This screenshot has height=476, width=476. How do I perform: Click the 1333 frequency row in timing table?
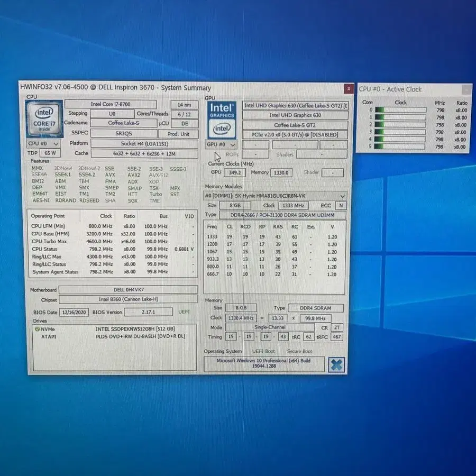[x=272, y=236]
